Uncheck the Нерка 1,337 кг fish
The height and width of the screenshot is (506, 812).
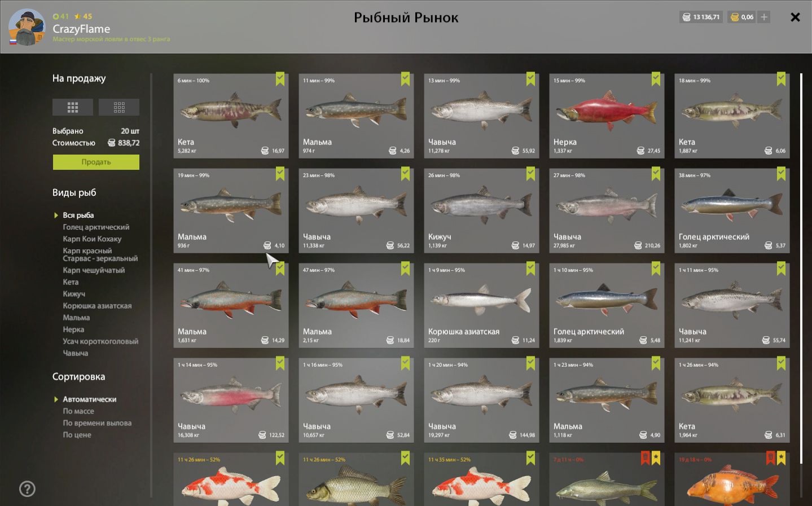click(656, 79)
